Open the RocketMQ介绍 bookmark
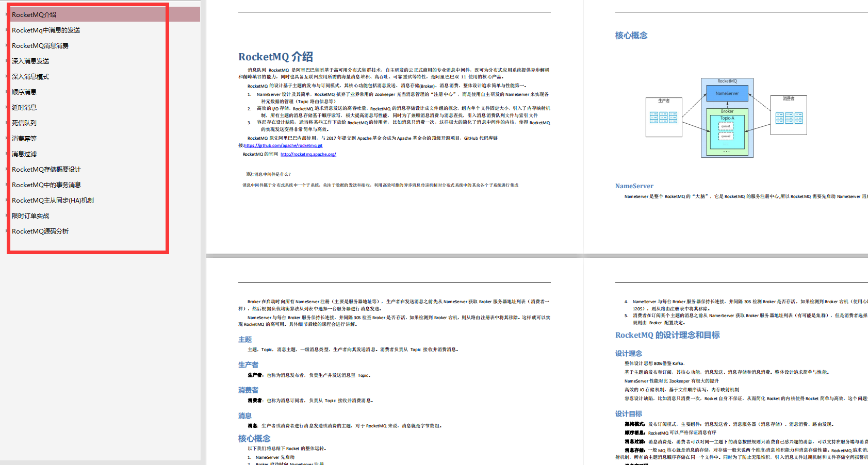 tap(34, 15)
